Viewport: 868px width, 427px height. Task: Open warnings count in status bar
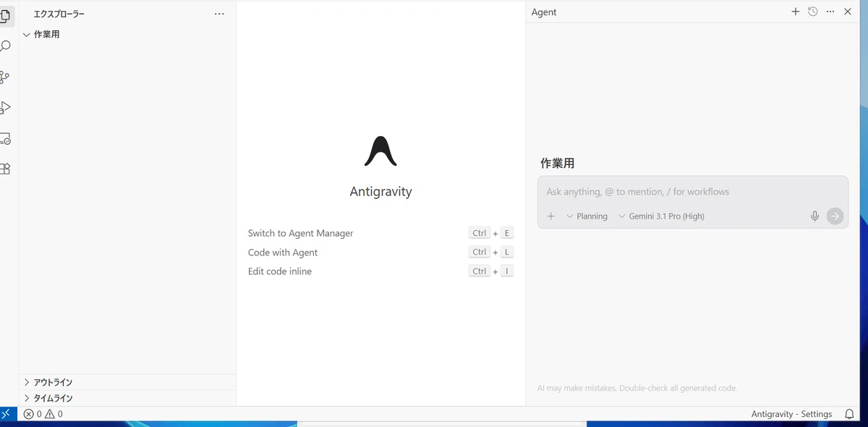54,414
